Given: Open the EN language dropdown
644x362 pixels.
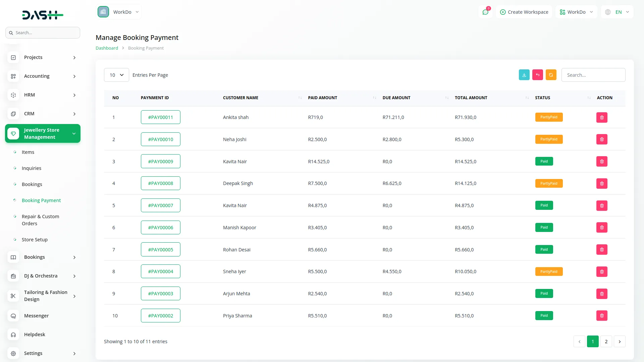Looking at the screenshot, I should pyautogui.click(x=618, y=12).
